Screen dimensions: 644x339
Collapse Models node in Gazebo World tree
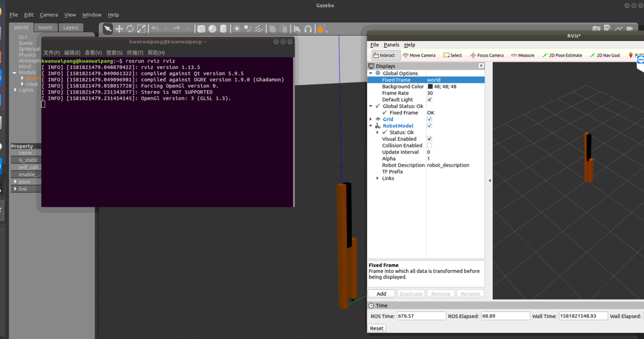point(15,72)
